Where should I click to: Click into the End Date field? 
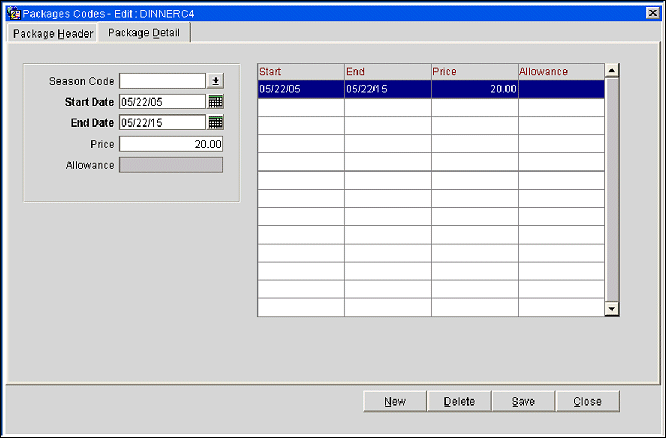[162, 123]
